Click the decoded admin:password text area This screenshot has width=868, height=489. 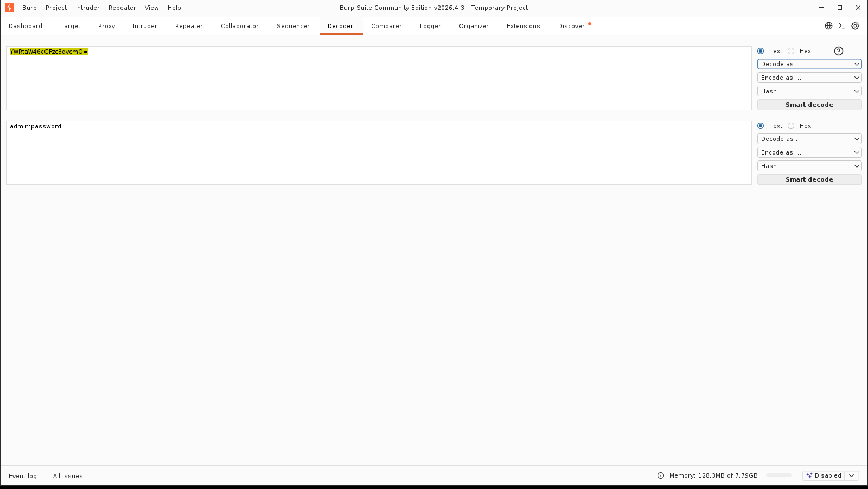coord(379,153)
